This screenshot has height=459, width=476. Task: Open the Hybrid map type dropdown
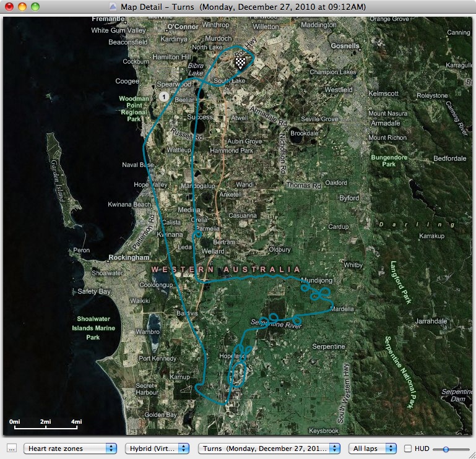157,448
